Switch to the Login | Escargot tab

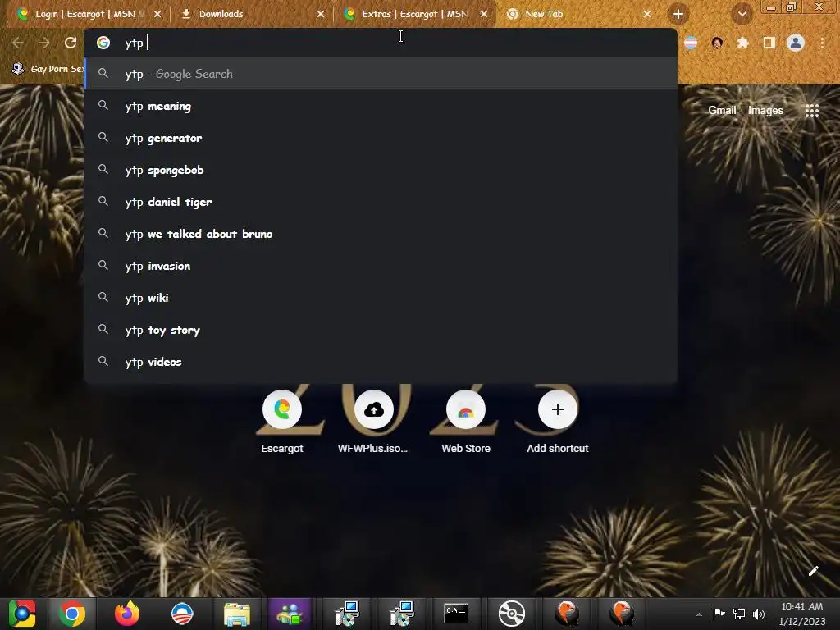coord(80,14)
